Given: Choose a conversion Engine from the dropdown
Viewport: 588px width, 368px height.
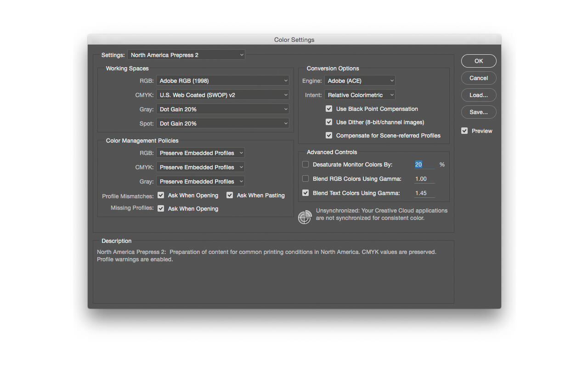Looking at the screenshot, I should [x=360, y=81].
